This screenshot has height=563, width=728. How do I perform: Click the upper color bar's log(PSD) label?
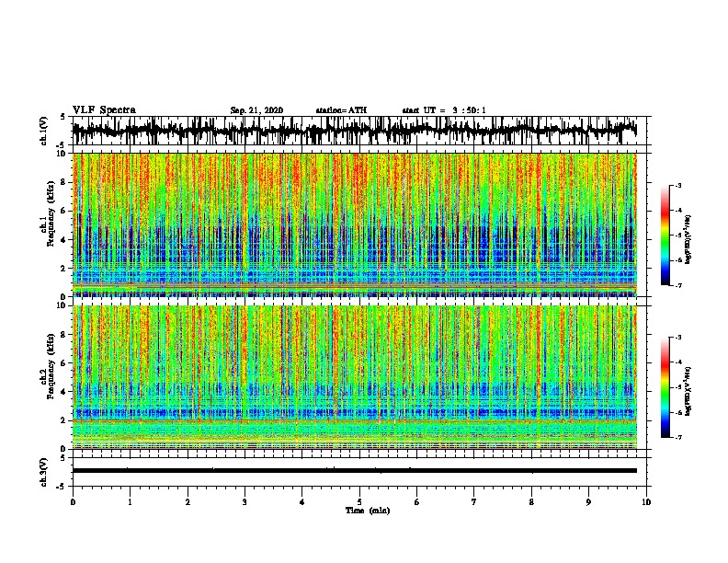[688, 240]
